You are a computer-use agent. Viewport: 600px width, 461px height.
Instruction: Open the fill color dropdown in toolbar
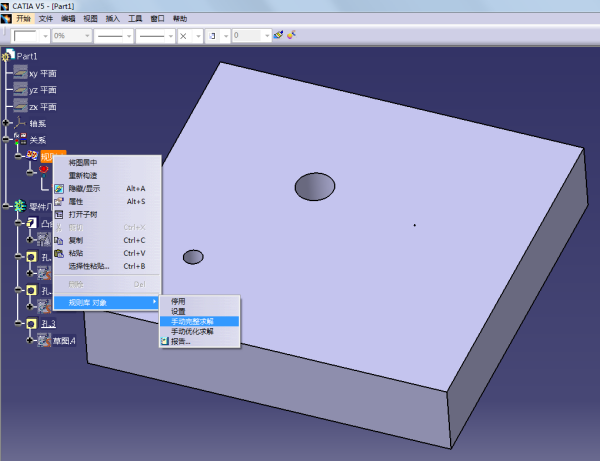(x=43, y=35)
